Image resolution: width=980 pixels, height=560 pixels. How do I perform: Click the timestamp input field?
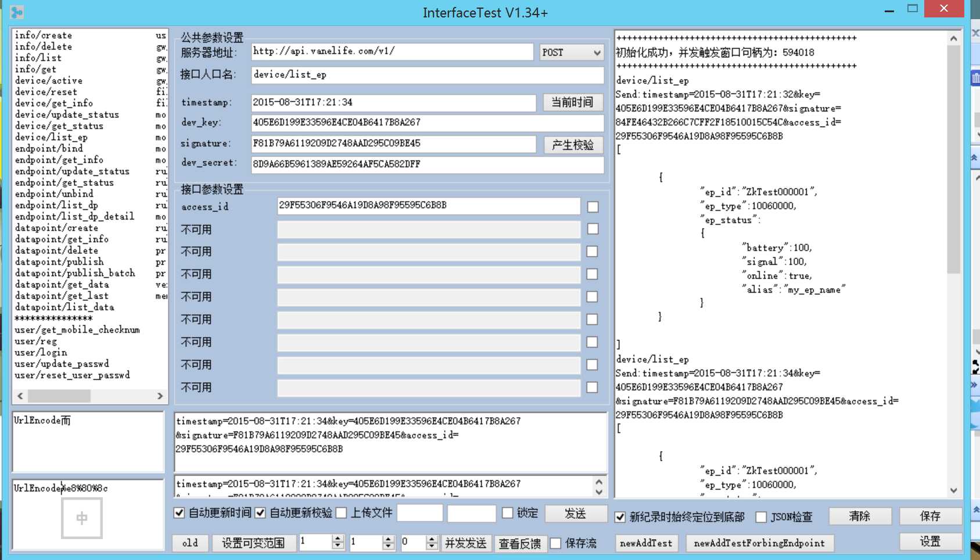click(x=393, y=102)
